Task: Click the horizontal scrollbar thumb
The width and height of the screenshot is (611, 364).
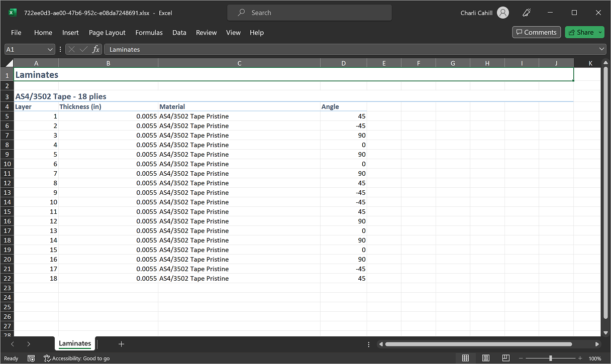Action: [x=478, y=344]
